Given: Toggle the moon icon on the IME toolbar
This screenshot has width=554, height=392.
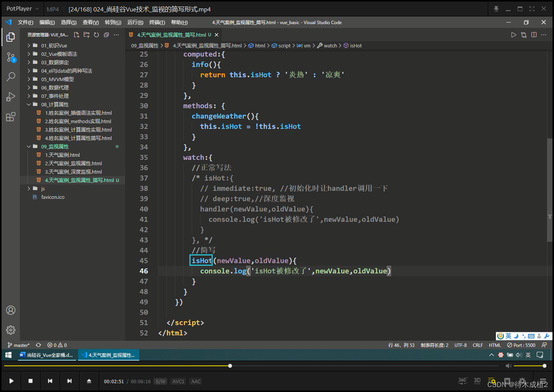Looking at the screenshot, I should [516, 336].
